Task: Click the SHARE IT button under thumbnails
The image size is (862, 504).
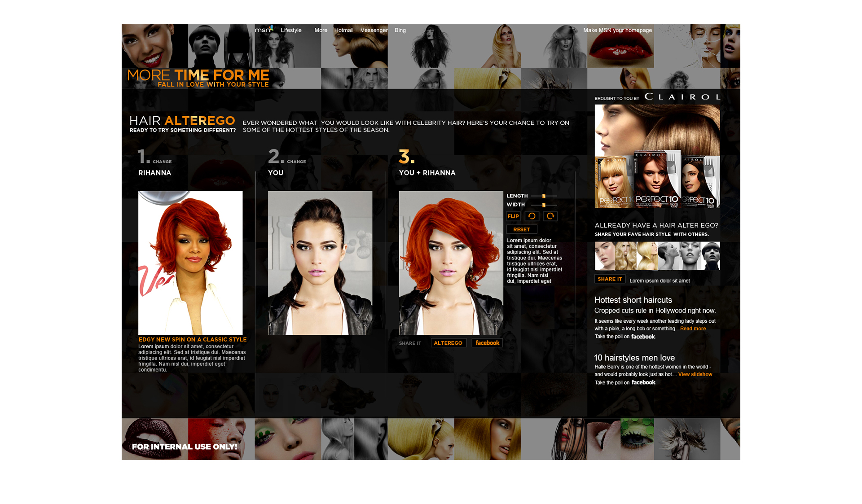Action: 610,279
